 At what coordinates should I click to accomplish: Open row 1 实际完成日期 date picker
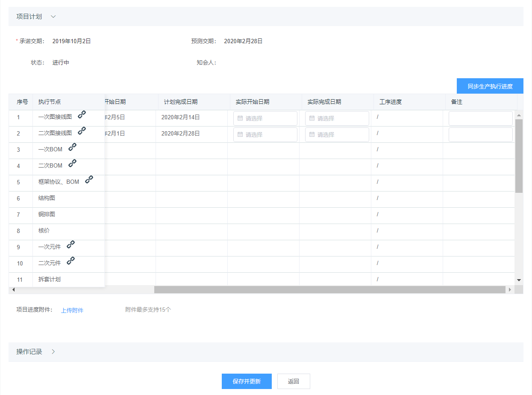[337, 118]
